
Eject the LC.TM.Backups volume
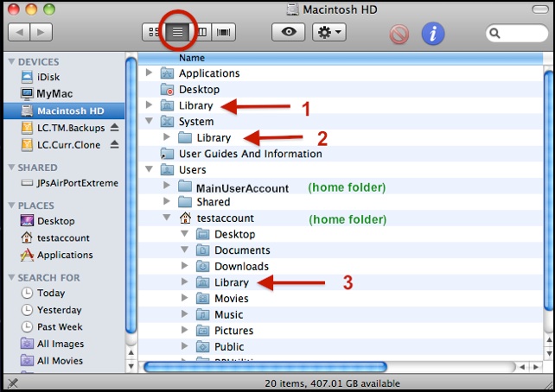[x=114, y=128]
